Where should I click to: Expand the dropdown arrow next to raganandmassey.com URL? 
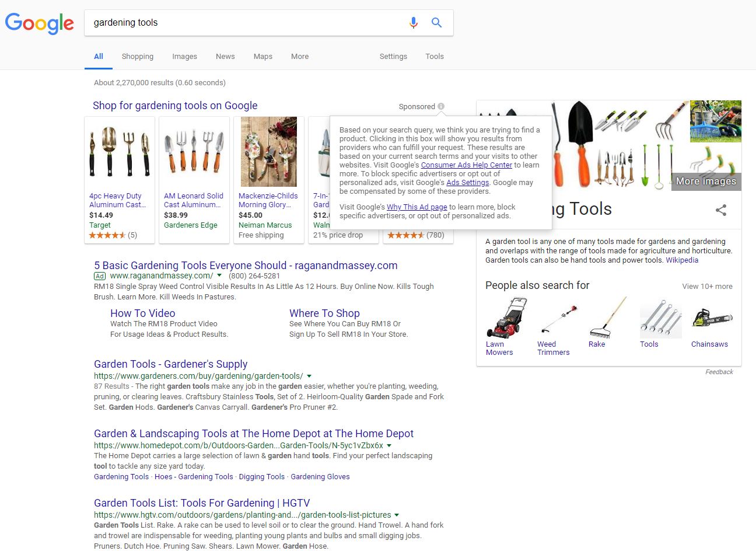click(x=219, y=275)
